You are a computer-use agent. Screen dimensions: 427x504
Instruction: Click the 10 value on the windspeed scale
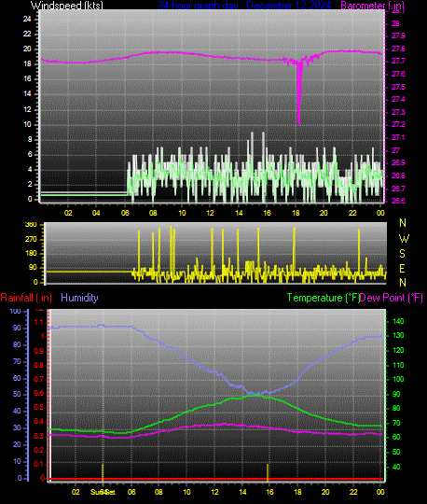pyautogui.click(x=27, y=124)
